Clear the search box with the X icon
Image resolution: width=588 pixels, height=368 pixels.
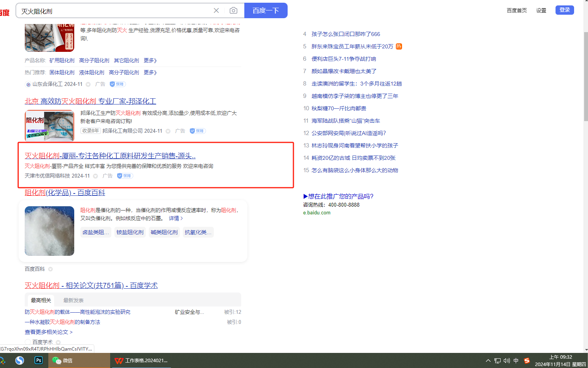point(216,10)
